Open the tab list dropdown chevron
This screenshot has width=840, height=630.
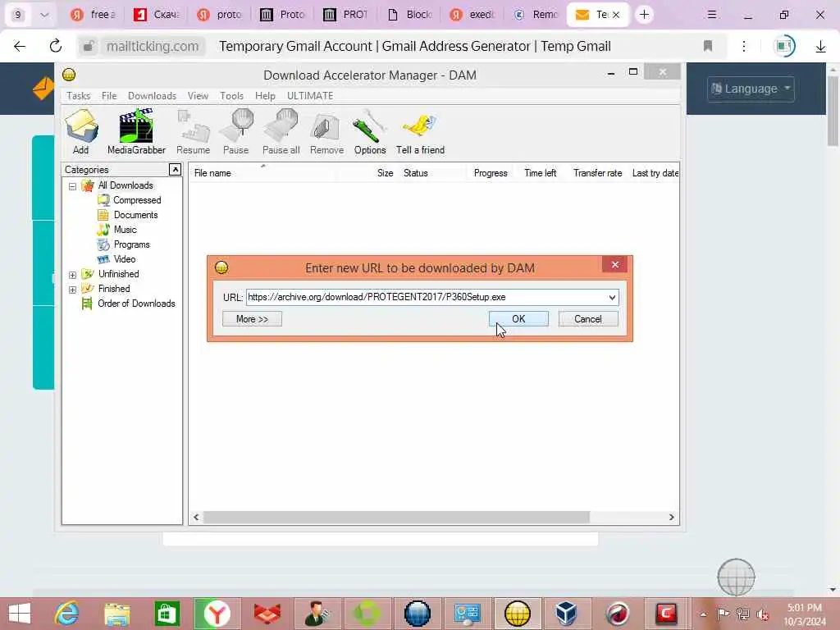(44, 15)
